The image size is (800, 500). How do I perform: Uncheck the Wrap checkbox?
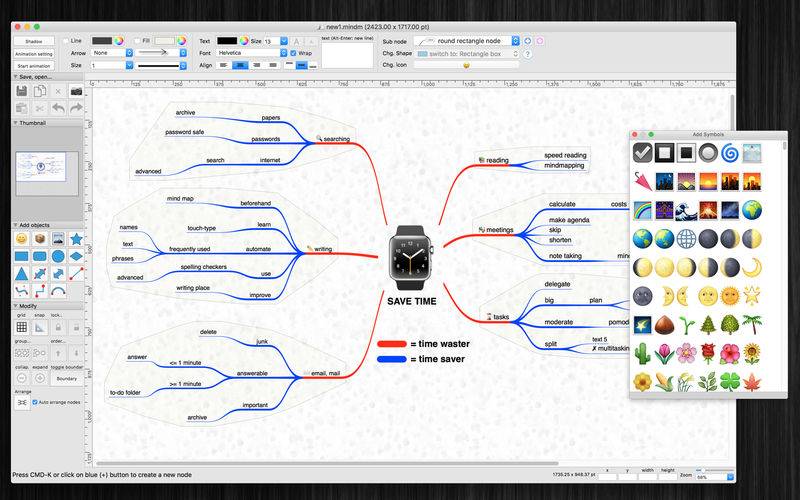(x=293, y=53)
